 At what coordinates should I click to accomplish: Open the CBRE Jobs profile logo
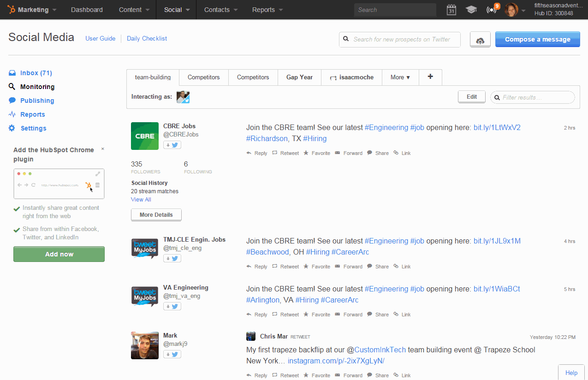point(145,136)
